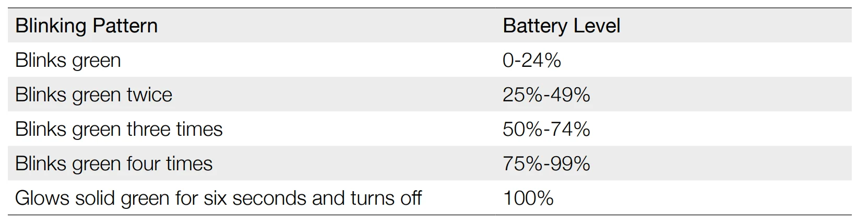Viewport: 868px width, 223px height.
Task: Click the Battery Level column header
Action: pos(561,26)
